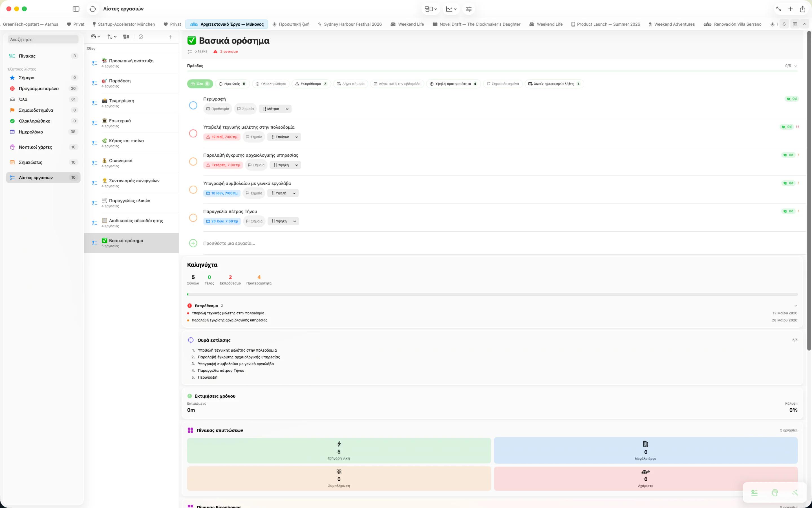Open the Μέτρια priority dropdown on Περιγραφή

tap(275, 109)
